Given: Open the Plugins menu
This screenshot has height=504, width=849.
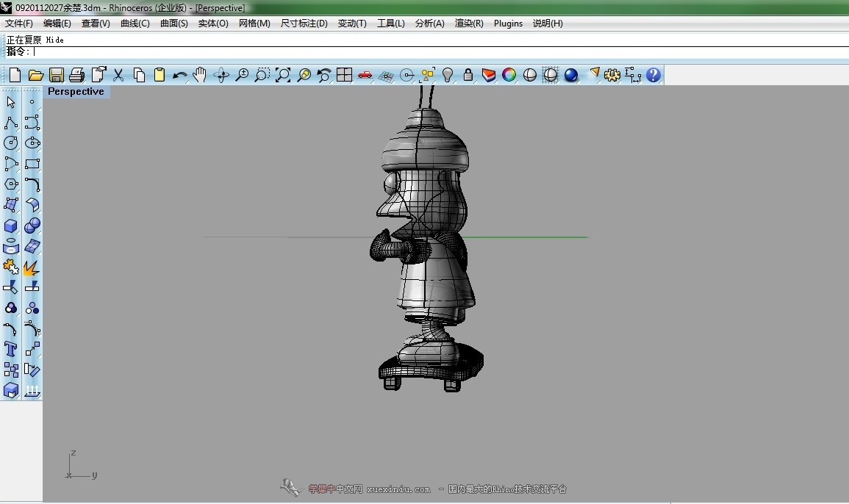Looking at the screenshot, I should (508, 24).
